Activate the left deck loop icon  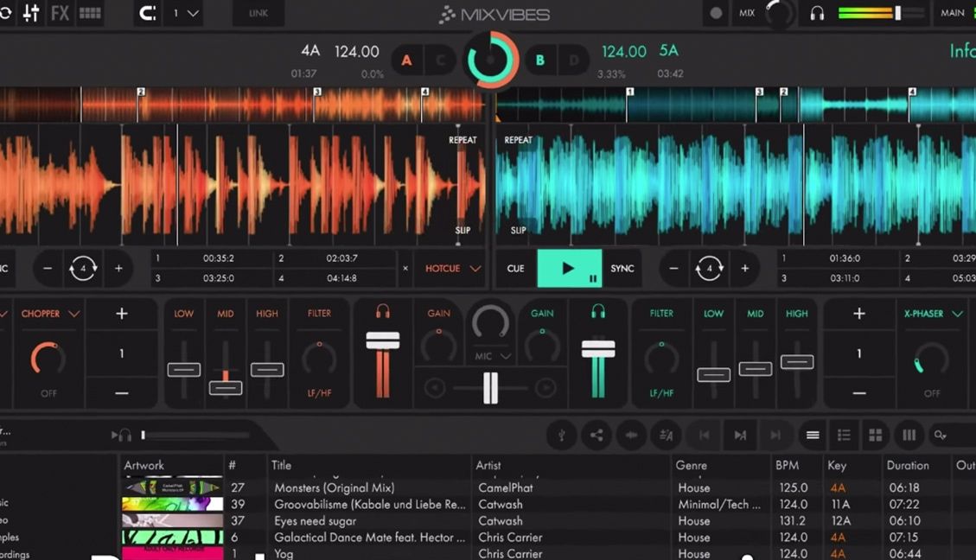[83, 268]
